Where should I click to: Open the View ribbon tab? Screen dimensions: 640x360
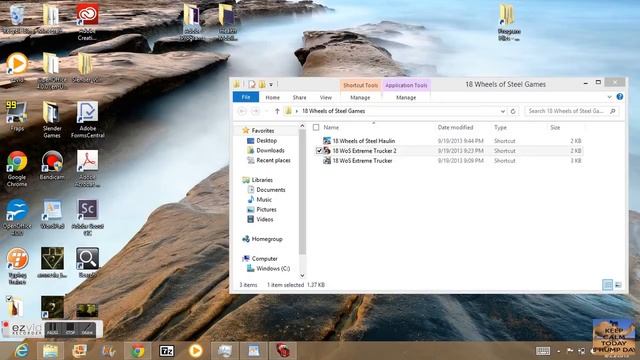(x=326, y=98)
